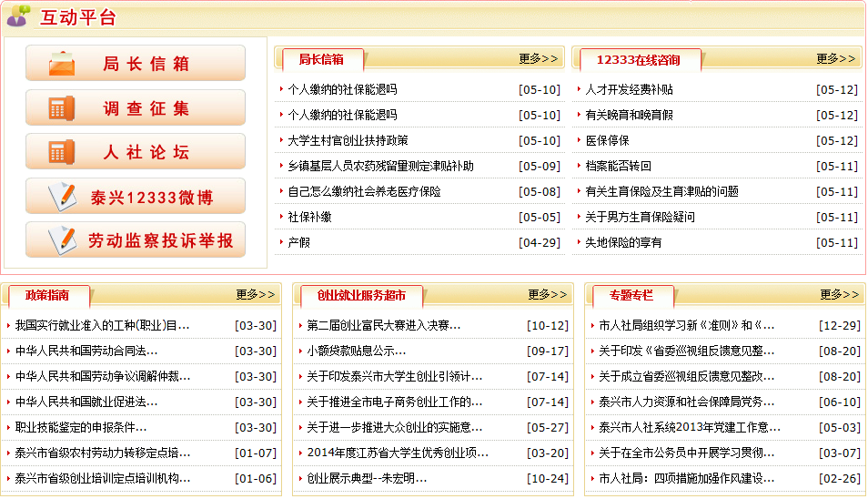The image size is (868, 499).
Task: Open the 局长信箱 sidebar button
Action: [136, 63]
